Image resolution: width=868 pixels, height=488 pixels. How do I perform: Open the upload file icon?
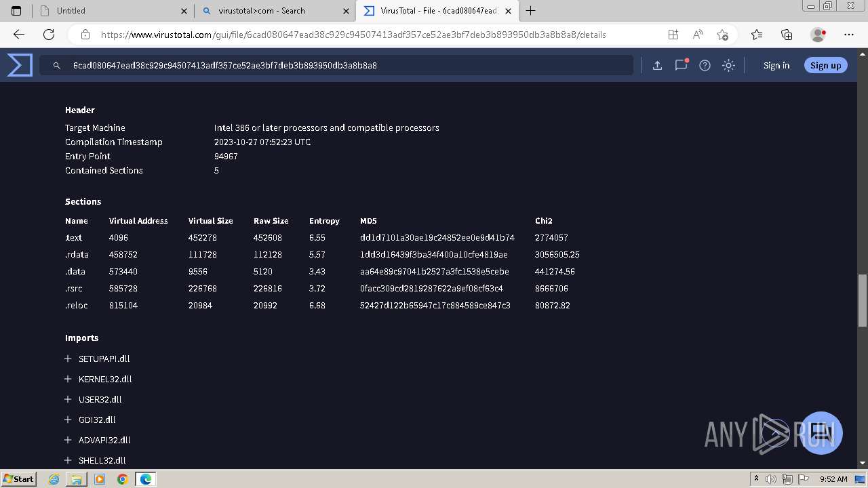[x=657, y=65]
